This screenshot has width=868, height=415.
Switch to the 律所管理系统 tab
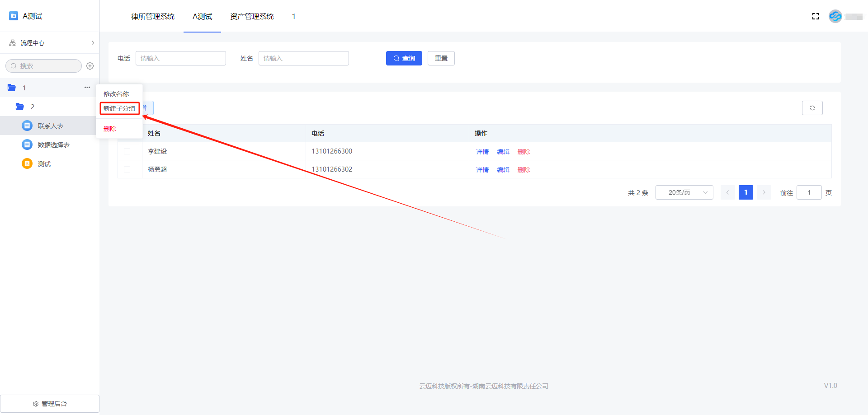152,17
